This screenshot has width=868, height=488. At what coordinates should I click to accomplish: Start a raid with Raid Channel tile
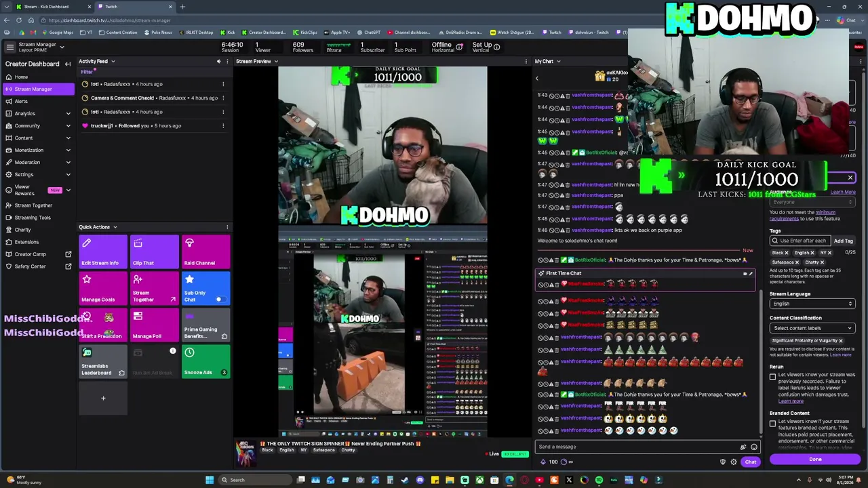(x=205, y=251)
